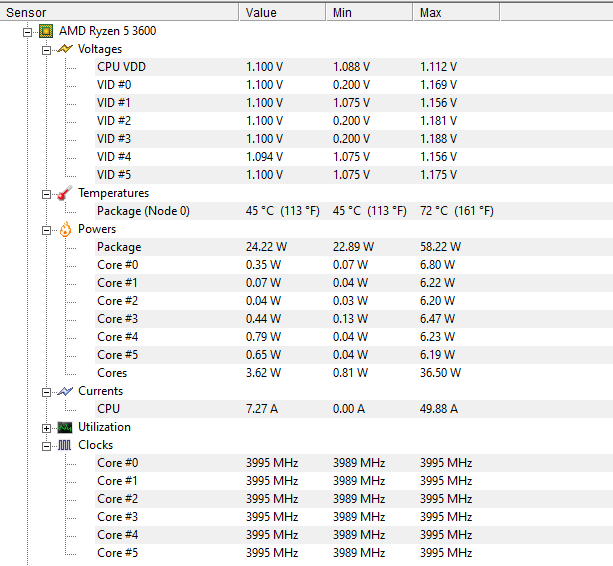Click the Temperatures thermometer icon

pos(65,193)
